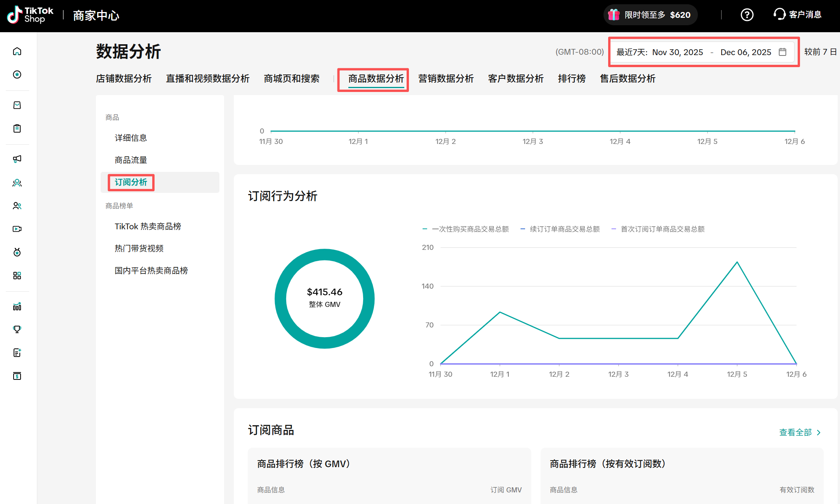
Task: Claim the limited-time $620 gift offer
Action: (x=650, y=15)
